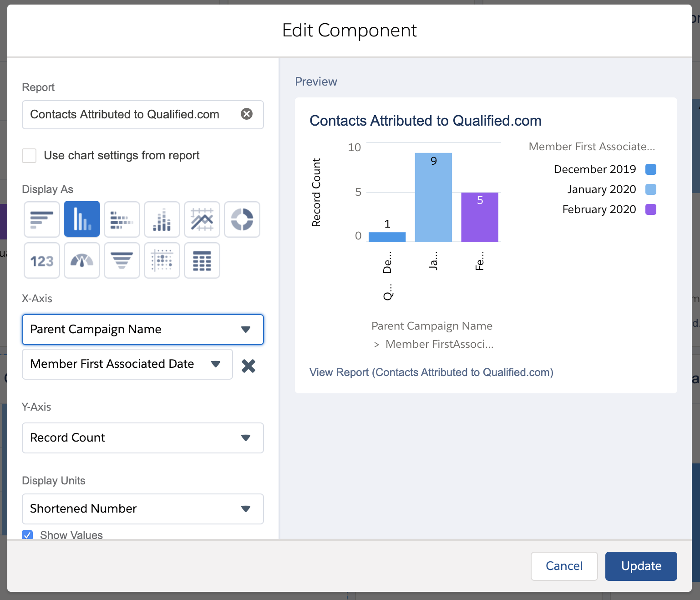Toggle the Show Values checkbox

27,535
